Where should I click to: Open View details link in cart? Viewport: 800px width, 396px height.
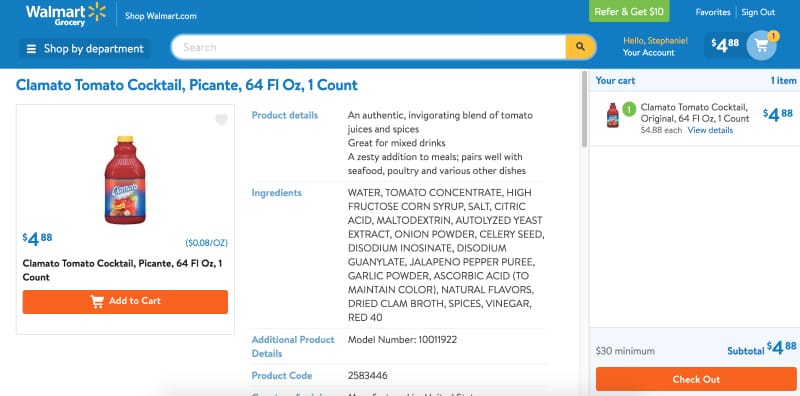[710, 130]
